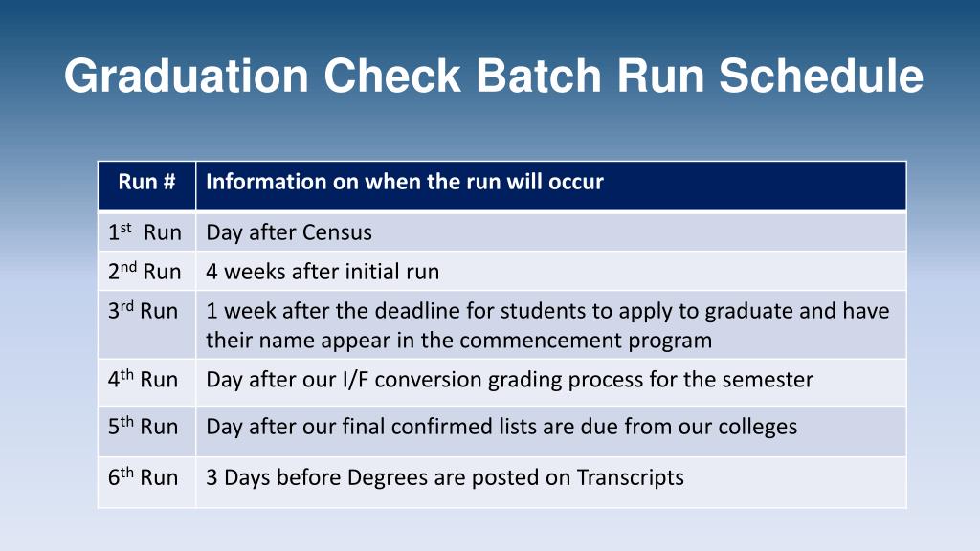This screenshot has height=551, width=980.
Task: Select the '4th Run' cell
Action: pos(146,383)
